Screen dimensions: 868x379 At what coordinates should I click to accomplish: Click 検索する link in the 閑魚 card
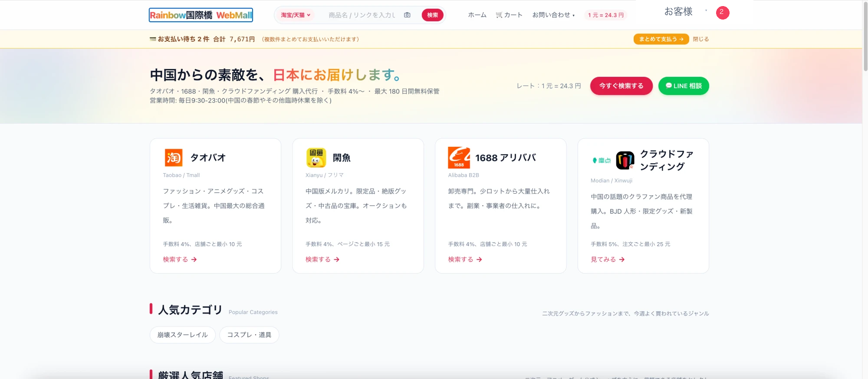[322, 259]
